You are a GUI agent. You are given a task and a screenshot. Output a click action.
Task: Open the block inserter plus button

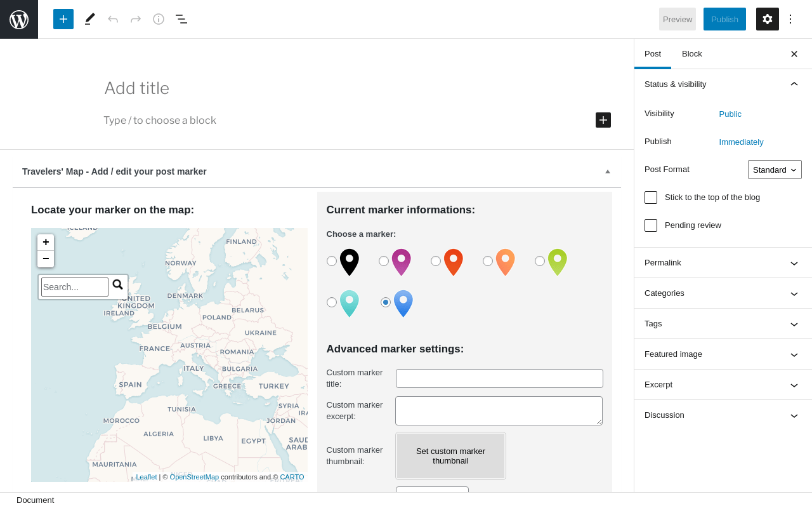coord(63,19)
